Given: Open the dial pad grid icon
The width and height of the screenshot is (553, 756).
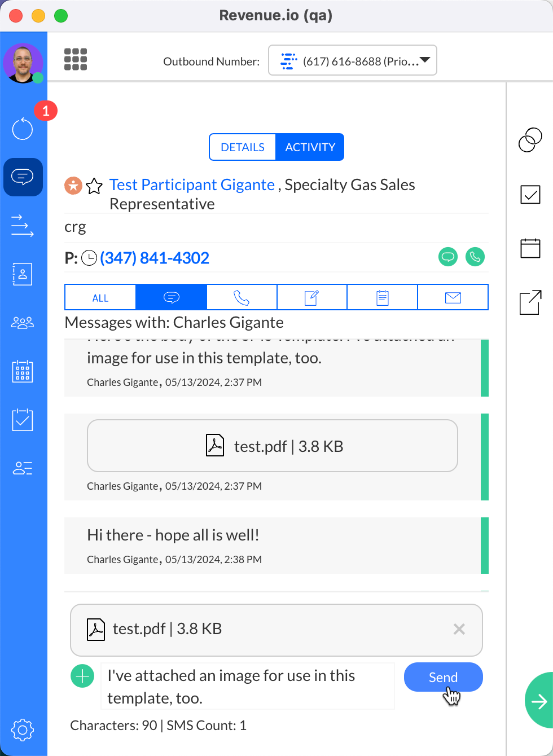Looking at the screenshot, I should (x=76, y=59).
